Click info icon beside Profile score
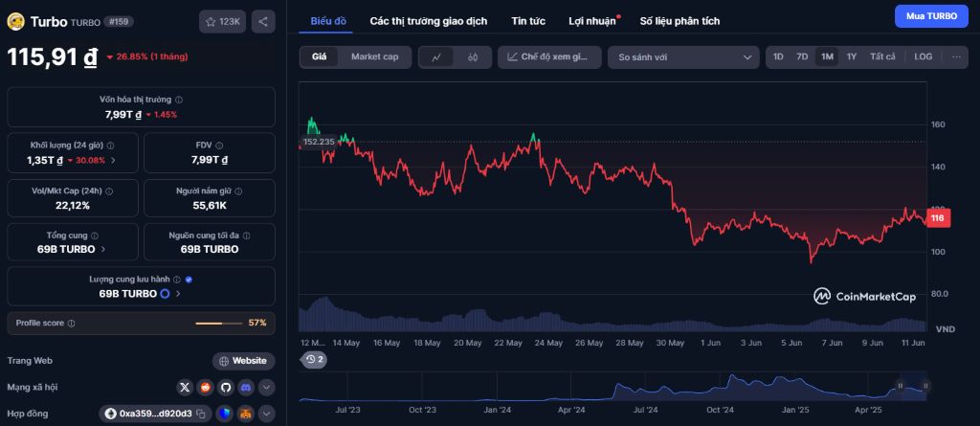The image size is (980, 426). [x=71, y=324]
